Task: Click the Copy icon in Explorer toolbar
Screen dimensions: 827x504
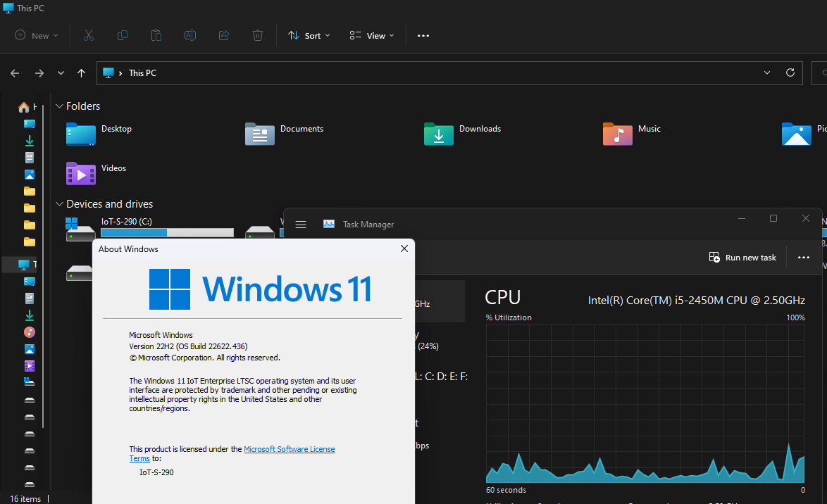Action: click(123, 35)
